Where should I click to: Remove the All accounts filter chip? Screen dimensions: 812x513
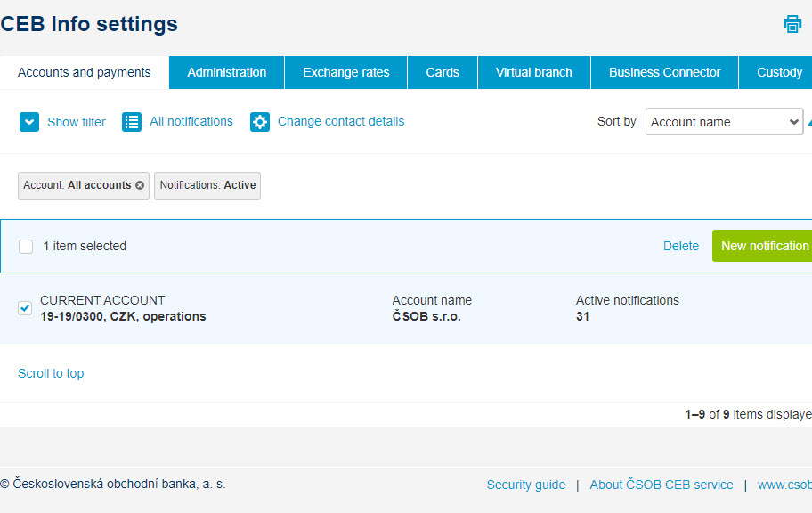[x=140, y=185]
